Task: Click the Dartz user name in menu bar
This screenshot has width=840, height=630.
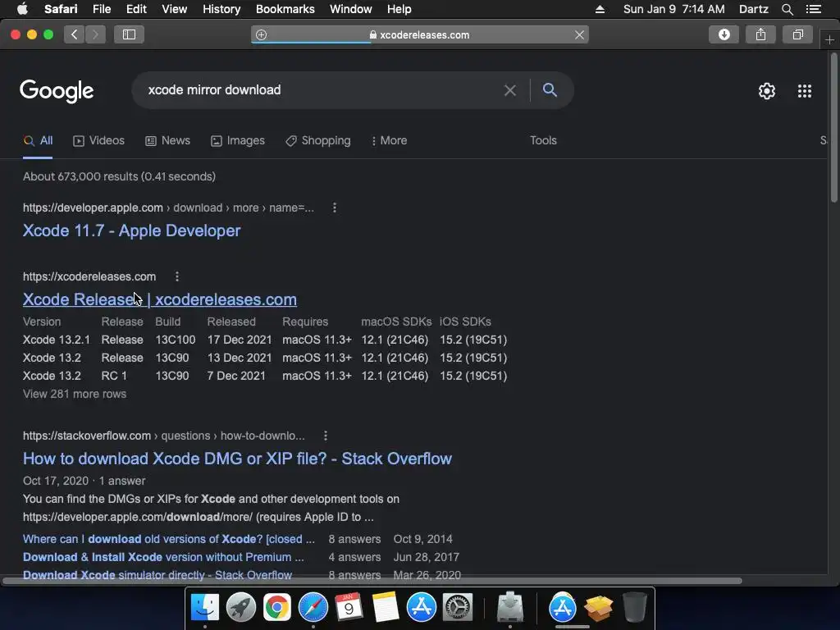Action: pos(753,9)
